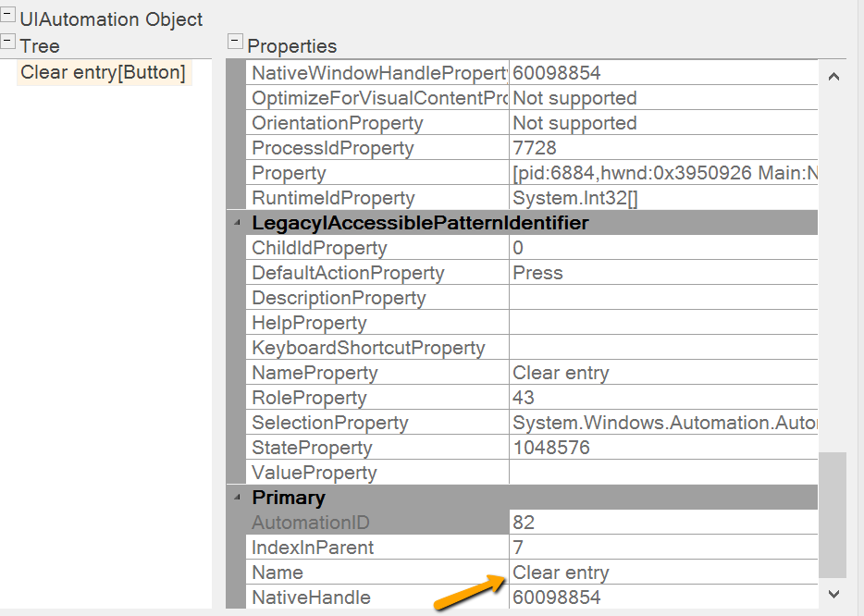Click the scrollbar down arrow
The width and height of the screenshot is (864, 616).
point(833,594)
